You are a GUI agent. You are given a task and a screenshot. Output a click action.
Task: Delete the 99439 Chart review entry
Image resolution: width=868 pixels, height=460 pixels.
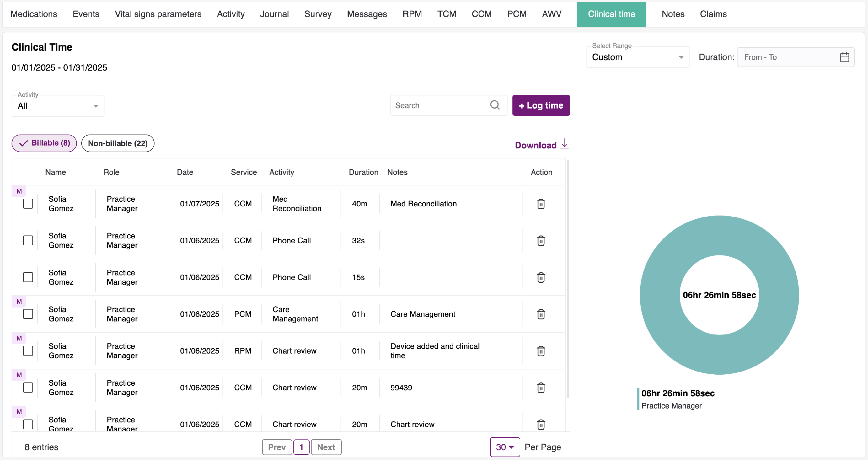(541, 388)
